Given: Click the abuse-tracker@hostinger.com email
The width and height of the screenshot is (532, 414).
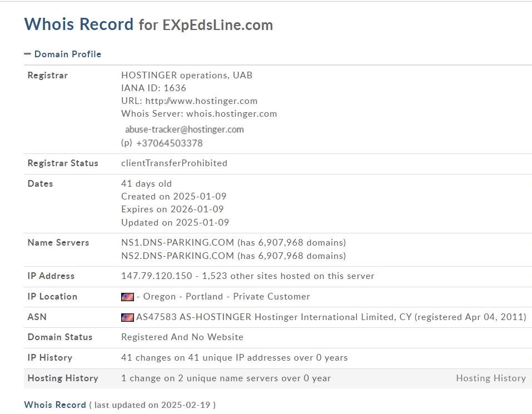Looking at the screenshot, I should point(184,129).
